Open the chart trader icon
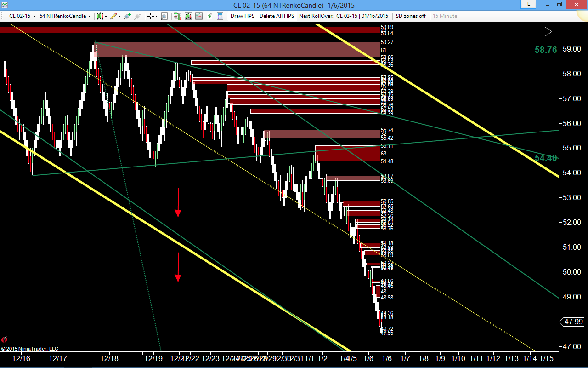Screen dimensions: 588x368 [177, 16]
